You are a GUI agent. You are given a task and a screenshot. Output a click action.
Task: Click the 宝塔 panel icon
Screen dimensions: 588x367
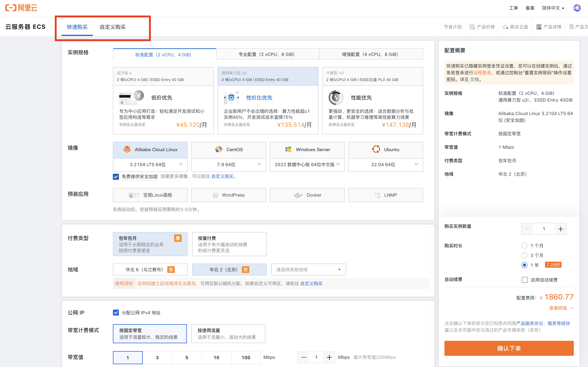[134, 195]
